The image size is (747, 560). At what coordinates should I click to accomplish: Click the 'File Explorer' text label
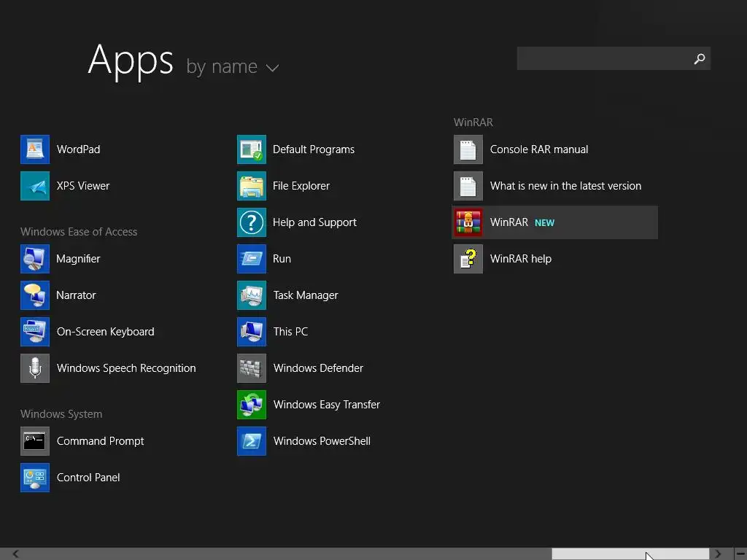(301, 186)
